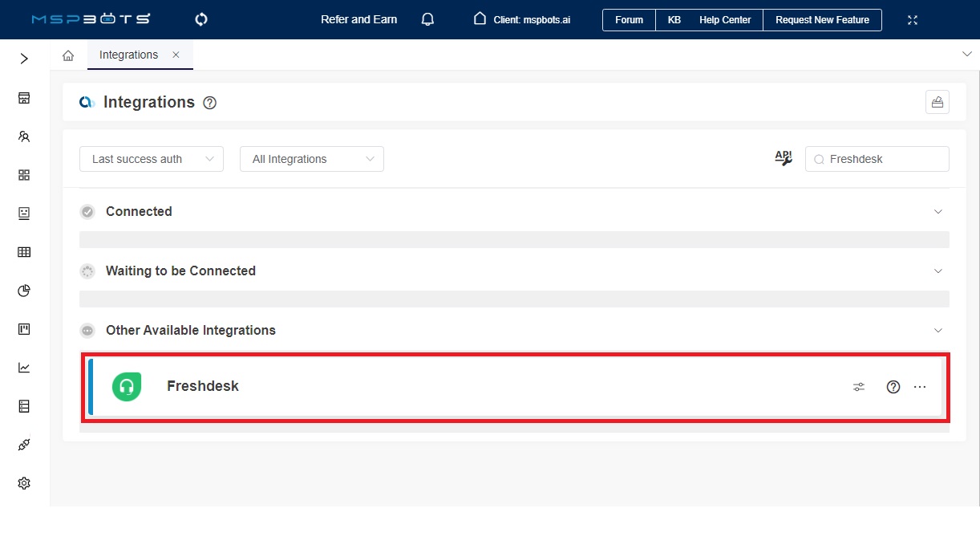Click inside the Freshdesk search field
980x537 pixels.
(877, 158)
